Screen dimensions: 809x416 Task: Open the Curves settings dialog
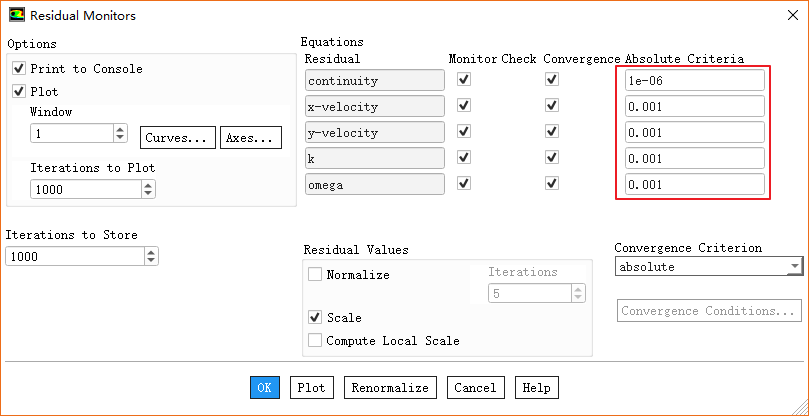(179, 137)
